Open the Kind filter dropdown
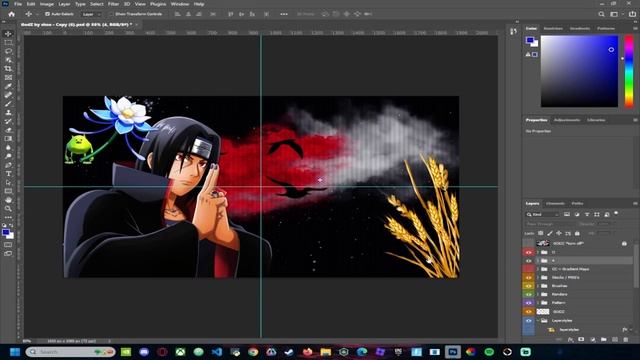 coord(542,214)
